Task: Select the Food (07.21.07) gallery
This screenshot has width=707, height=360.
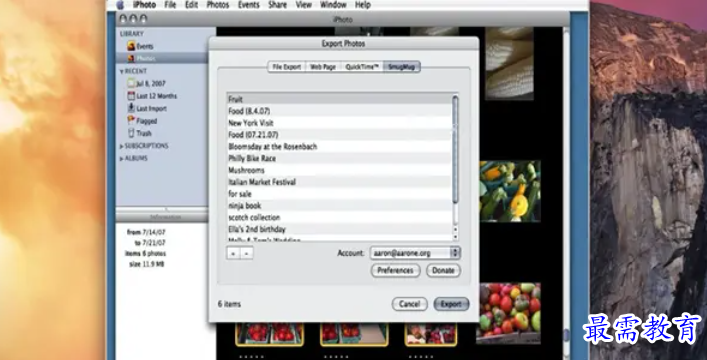Action: (x=339, y=134)
